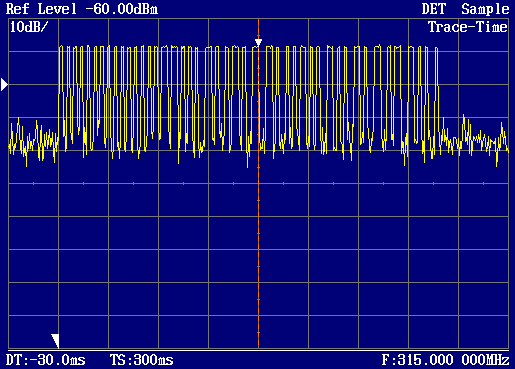Click the DET Sample detector label
Screen dimensions: 515x369
point(465,9)
